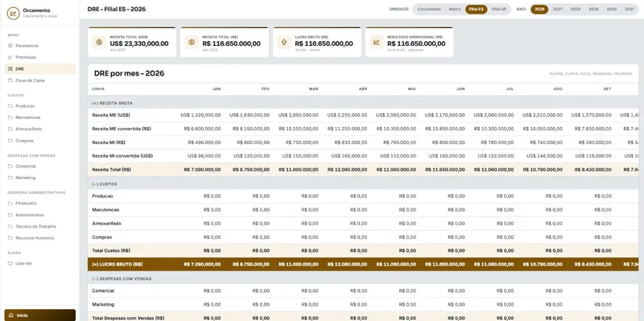
Task: Open Premissas menu item
Action: [40, 57]
